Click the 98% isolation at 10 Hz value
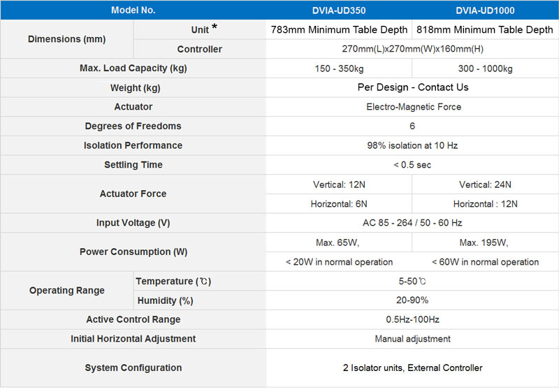Viewport: 559px width, 392px height. pos(412,145)
